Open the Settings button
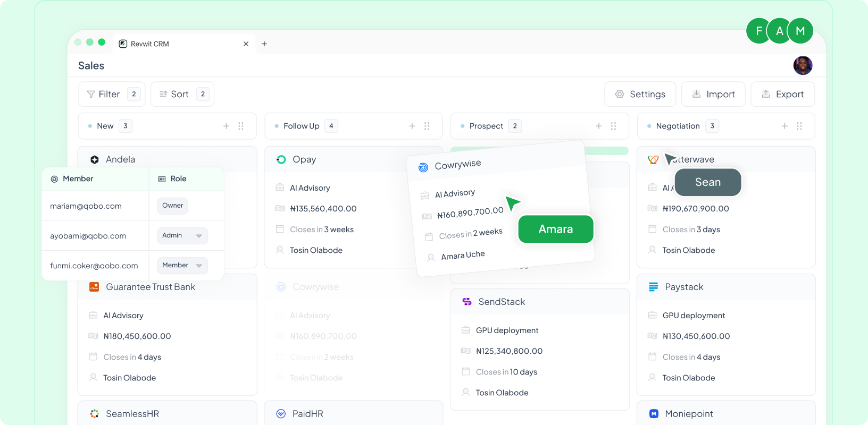 click(x=640, y=94)
